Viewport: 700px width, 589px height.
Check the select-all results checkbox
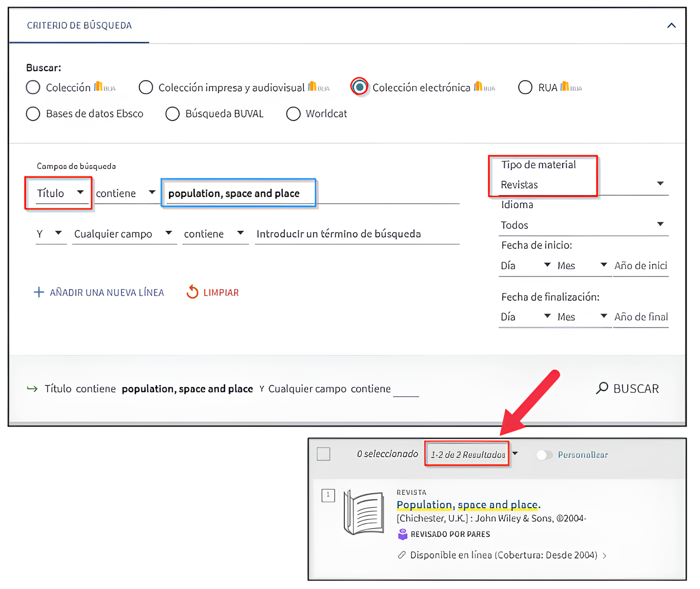(x=323, y=454)
